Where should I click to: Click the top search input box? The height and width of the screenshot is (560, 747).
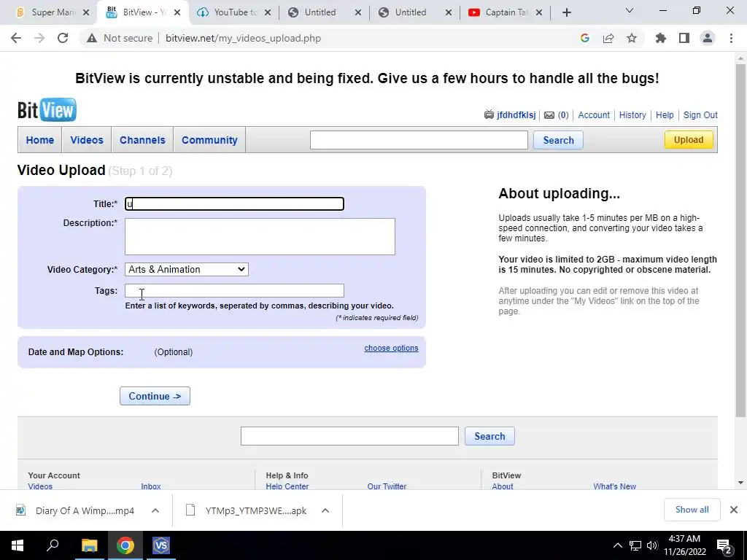[419, 140]
